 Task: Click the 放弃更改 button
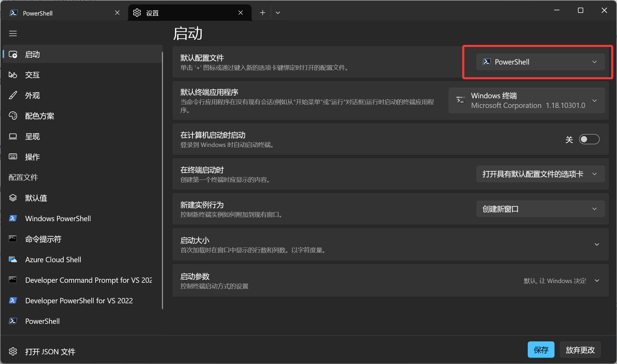coord(580,350)
